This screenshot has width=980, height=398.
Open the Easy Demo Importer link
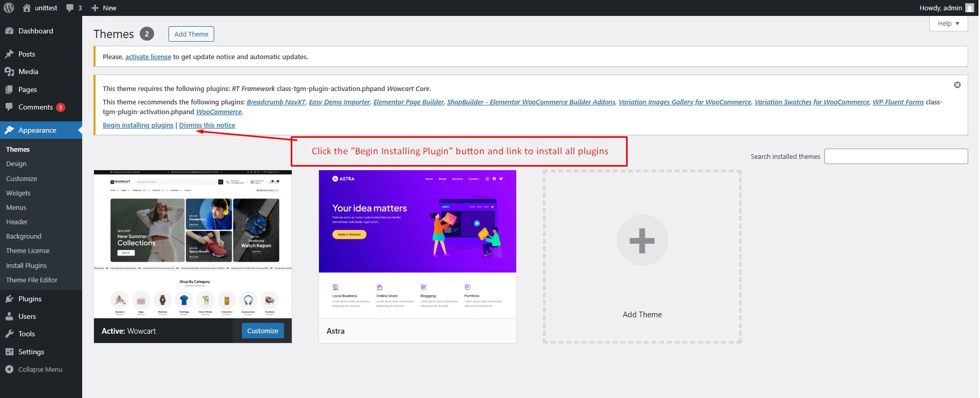340,102
